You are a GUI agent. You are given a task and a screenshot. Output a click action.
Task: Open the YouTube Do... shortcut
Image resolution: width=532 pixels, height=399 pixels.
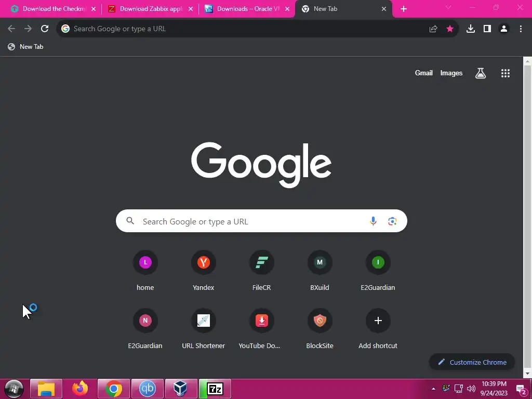point(262,329)
